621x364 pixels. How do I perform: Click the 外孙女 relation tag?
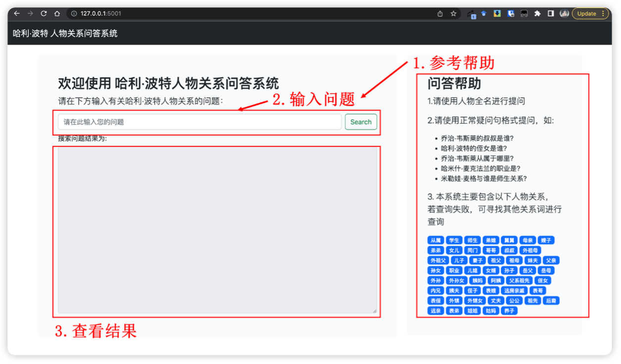457,280
